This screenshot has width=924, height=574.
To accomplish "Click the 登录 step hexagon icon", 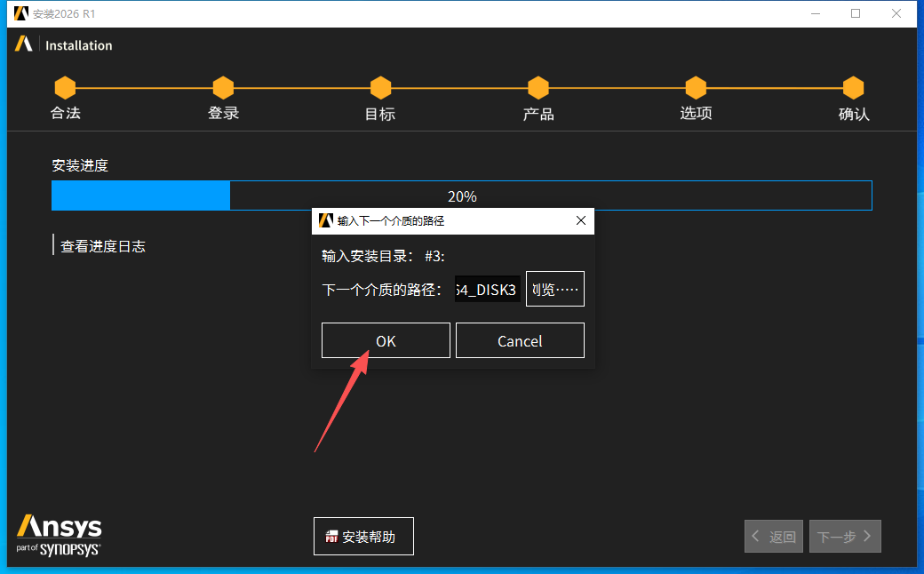I will pos(223,89).
